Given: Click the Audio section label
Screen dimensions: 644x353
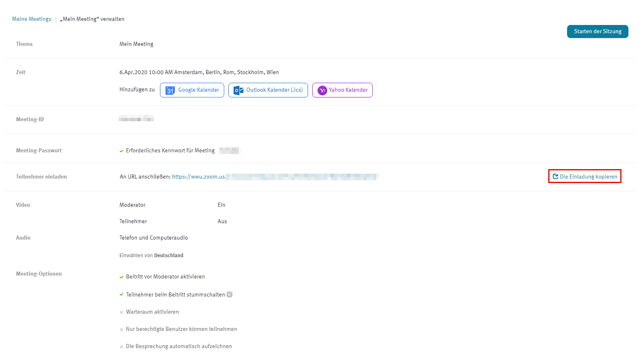Looking at the screenshot, I should (23, 238).
